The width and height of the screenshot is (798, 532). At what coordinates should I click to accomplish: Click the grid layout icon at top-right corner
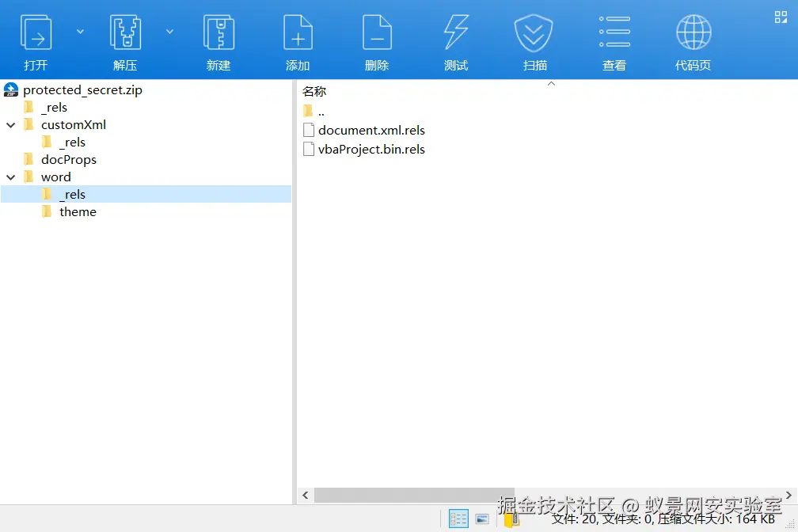click(781, 17)
